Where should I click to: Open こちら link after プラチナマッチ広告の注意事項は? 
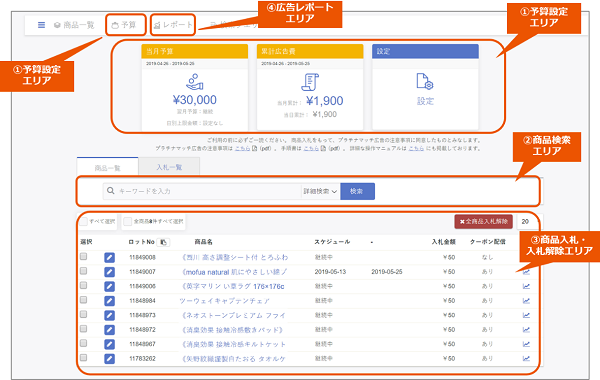(x=242, y=148)
